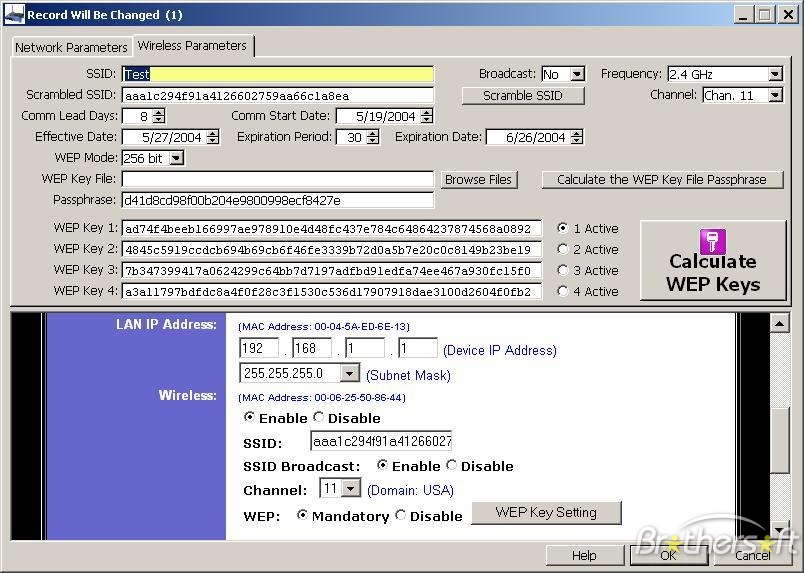
Task: Minimize the Record Will Be Changed window
Action: (743, 14)
